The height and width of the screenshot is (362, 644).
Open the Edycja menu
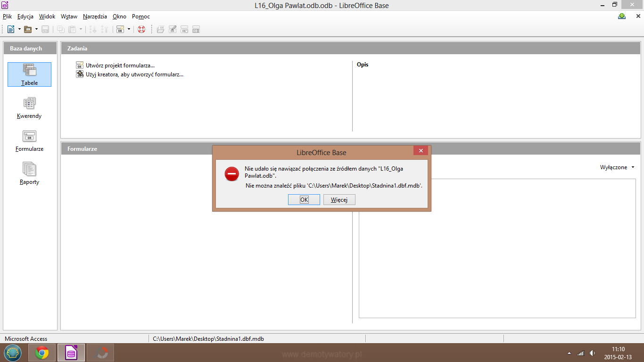click(x=25, y=16)
